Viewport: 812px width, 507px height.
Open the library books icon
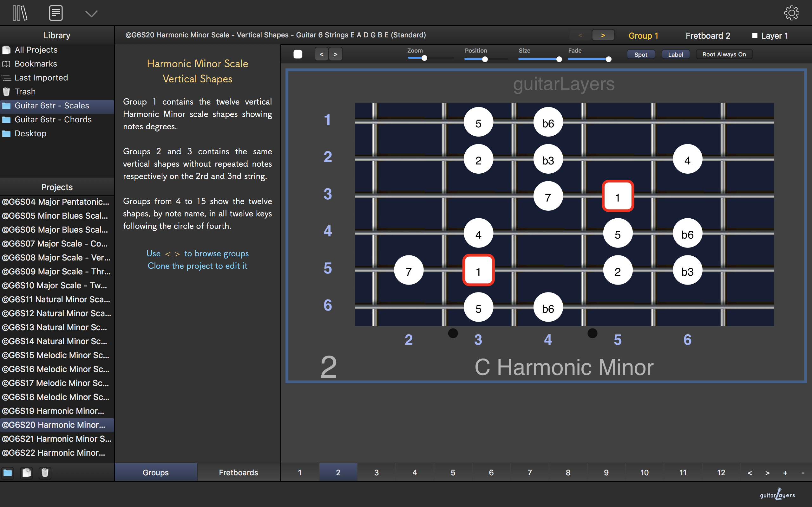tap(20, 13)
